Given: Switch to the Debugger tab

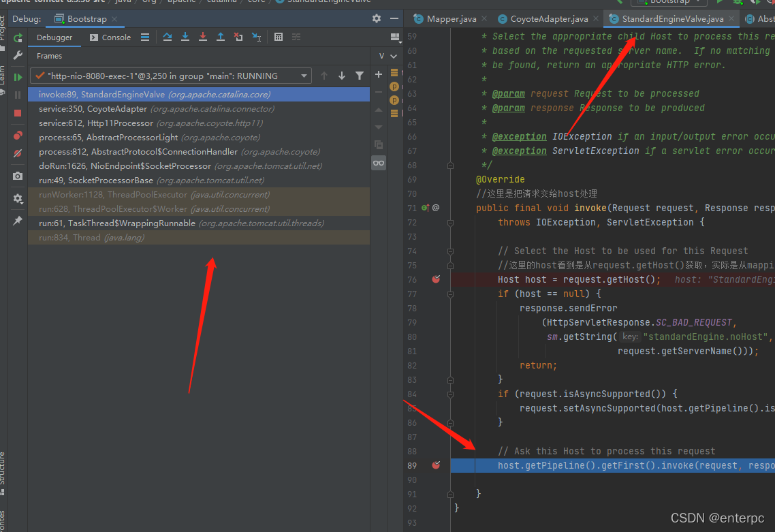Looking at the screenshot, I should pos(54,37).
